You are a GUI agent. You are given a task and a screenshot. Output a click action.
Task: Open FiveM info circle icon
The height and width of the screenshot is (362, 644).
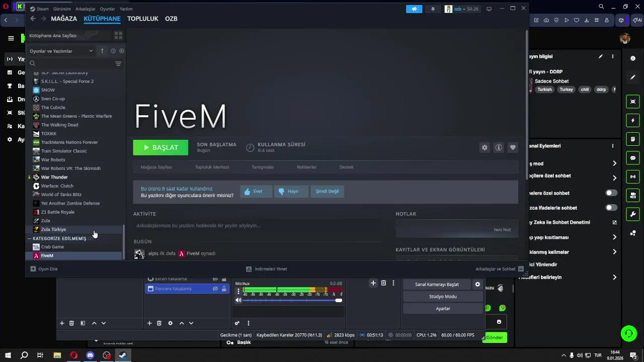pyautogui.click(x=499, y=147)
